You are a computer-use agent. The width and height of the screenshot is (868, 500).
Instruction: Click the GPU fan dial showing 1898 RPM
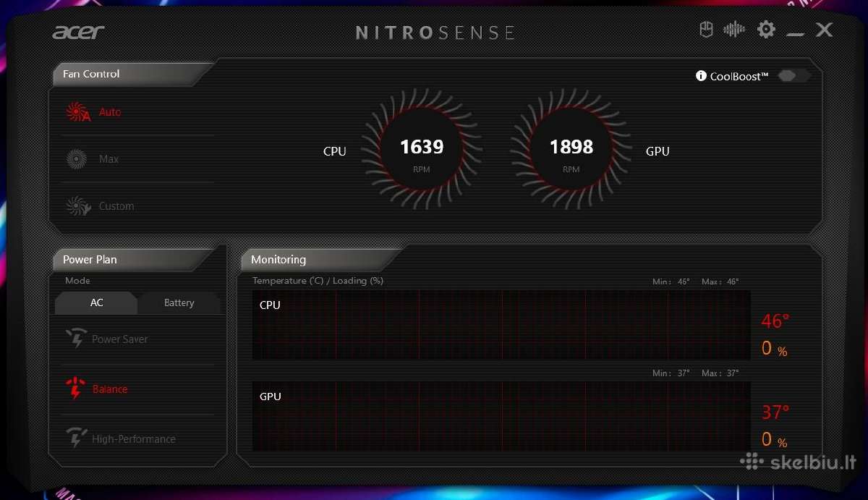(571, 150)
